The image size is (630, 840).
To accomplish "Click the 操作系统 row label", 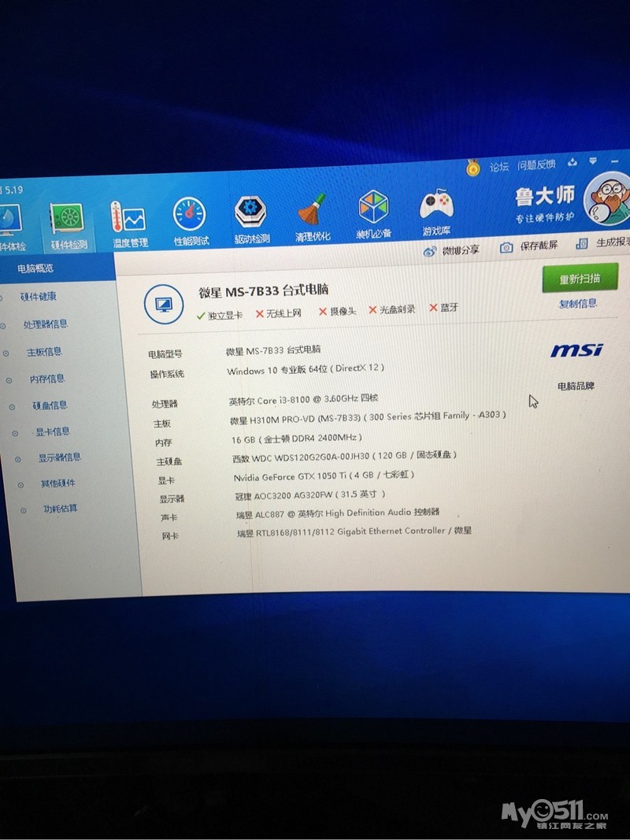I will tap(167, 374).
